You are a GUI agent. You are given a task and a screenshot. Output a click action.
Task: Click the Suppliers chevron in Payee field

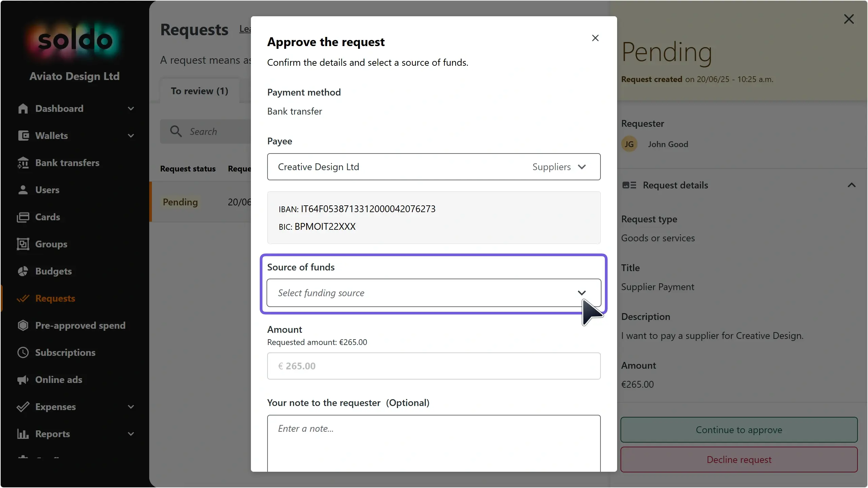[x=582, y=167]
